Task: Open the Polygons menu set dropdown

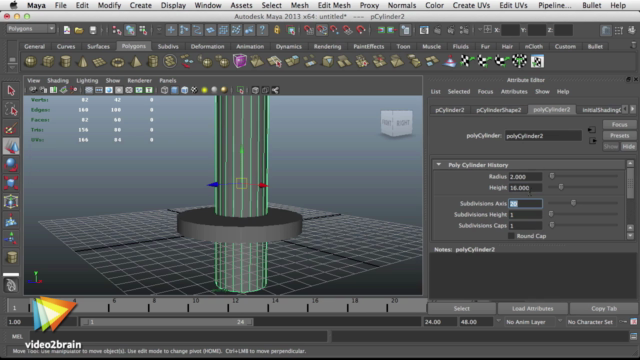Action: pos(31,29)
